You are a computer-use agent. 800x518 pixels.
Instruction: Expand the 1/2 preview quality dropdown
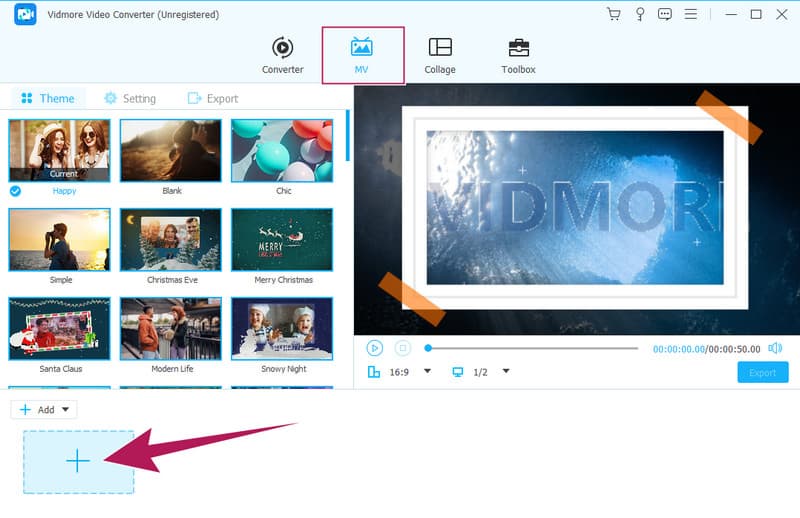(506, 371)
